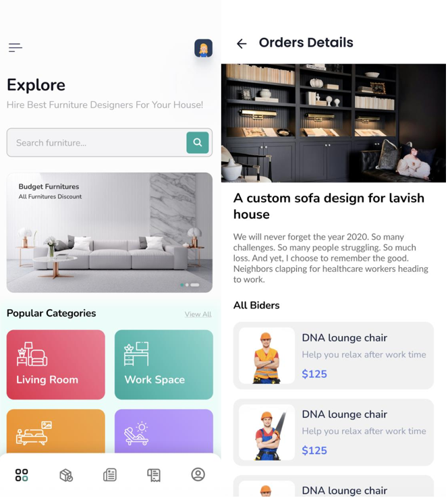The image size is (448, 498).
Task: Click the dark bookshelf order photo
Action: (333, 123)
